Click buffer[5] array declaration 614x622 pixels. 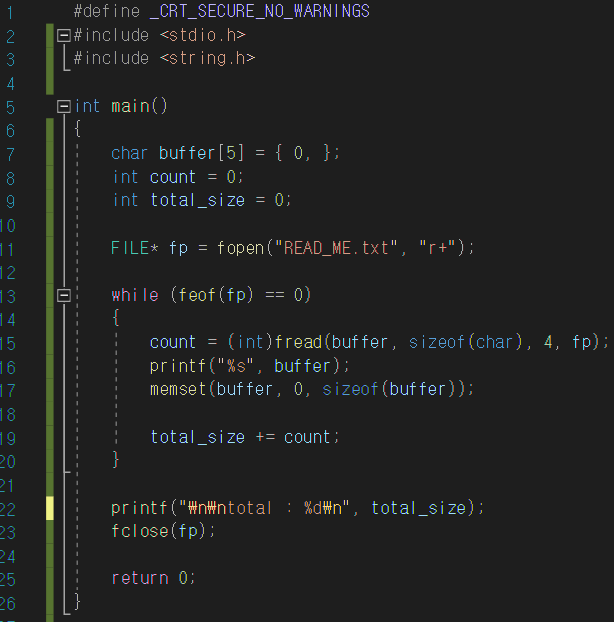click(x=202, y=153)
